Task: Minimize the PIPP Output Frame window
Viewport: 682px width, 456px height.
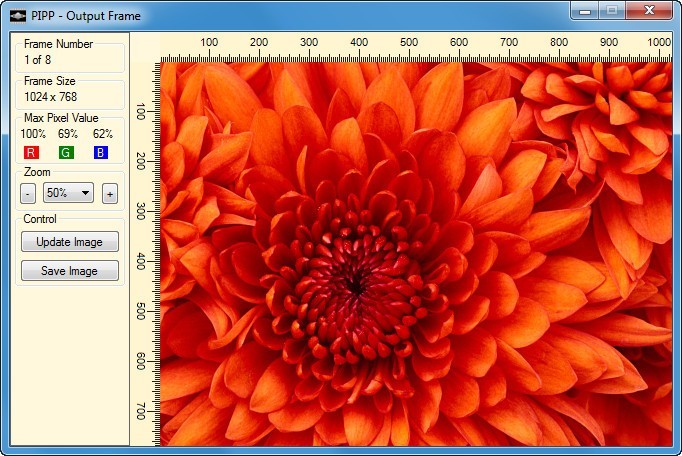Action: point(585,11)
